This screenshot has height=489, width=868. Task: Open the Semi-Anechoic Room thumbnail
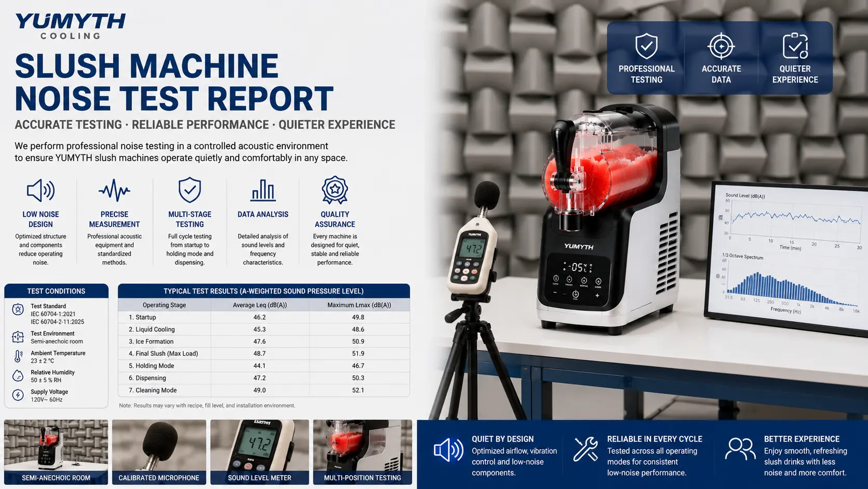coord(56,452)
